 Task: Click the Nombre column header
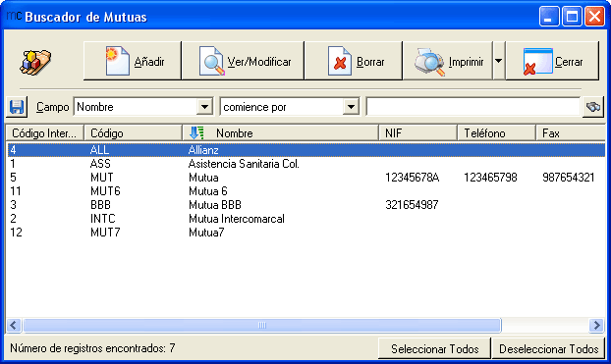(x=281, y=133)
